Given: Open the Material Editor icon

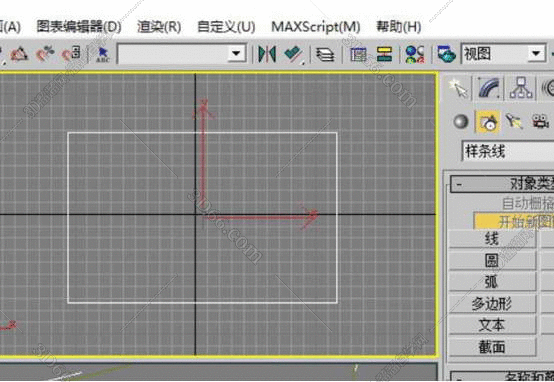Looking at the screenshot, I should [x=415, y=54].
